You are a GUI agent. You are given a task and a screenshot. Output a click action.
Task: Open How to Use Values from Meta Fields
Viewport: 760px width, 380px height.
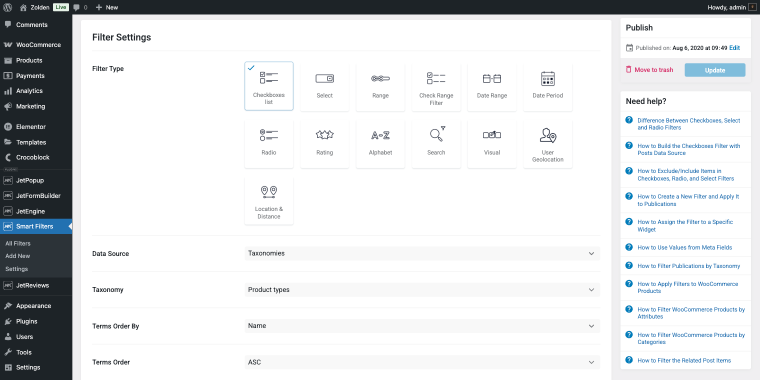pos(684,247)
